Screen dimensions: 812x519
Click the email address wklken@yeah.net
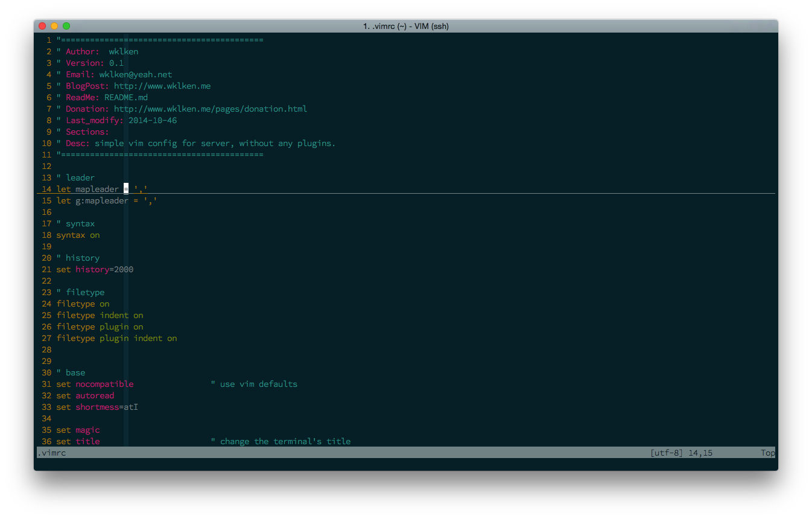(x=136, y=74)
